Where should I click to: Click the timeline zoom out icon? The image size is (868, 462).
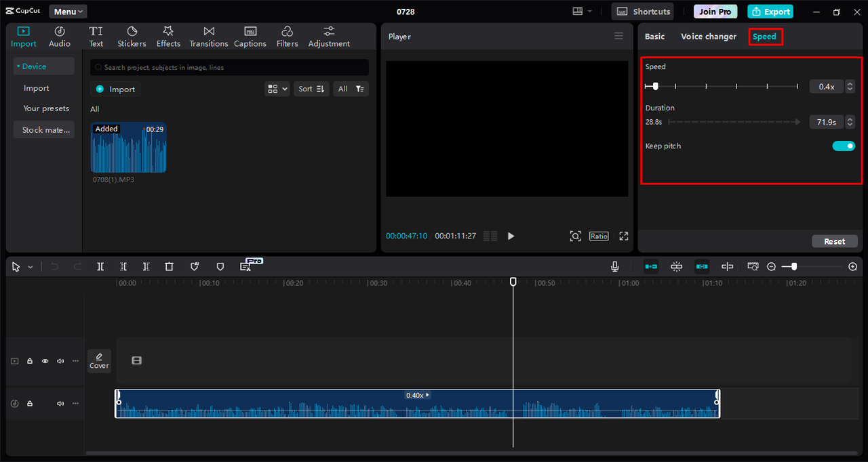pos(771,267)
